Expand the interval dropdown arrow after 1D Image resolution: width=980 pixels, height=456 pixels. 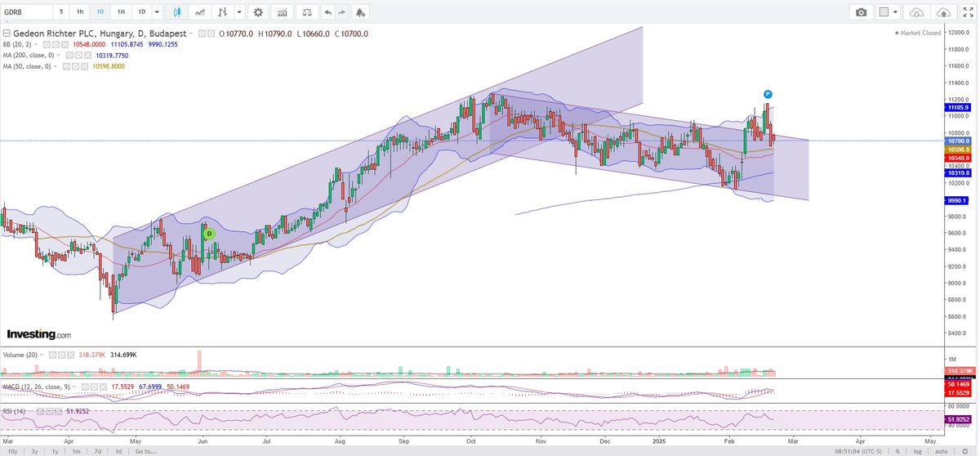pyautogui.click(x=157, y=12)
